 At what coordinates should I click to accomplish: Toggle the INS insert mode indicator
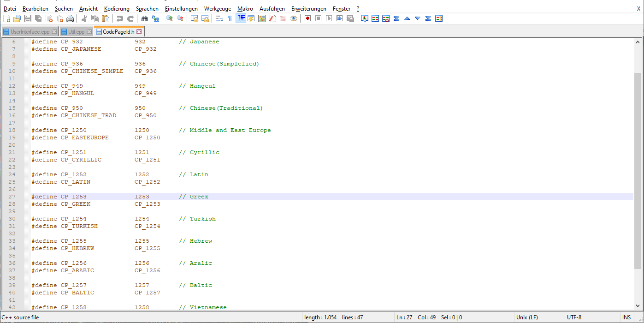coord(626,317)
